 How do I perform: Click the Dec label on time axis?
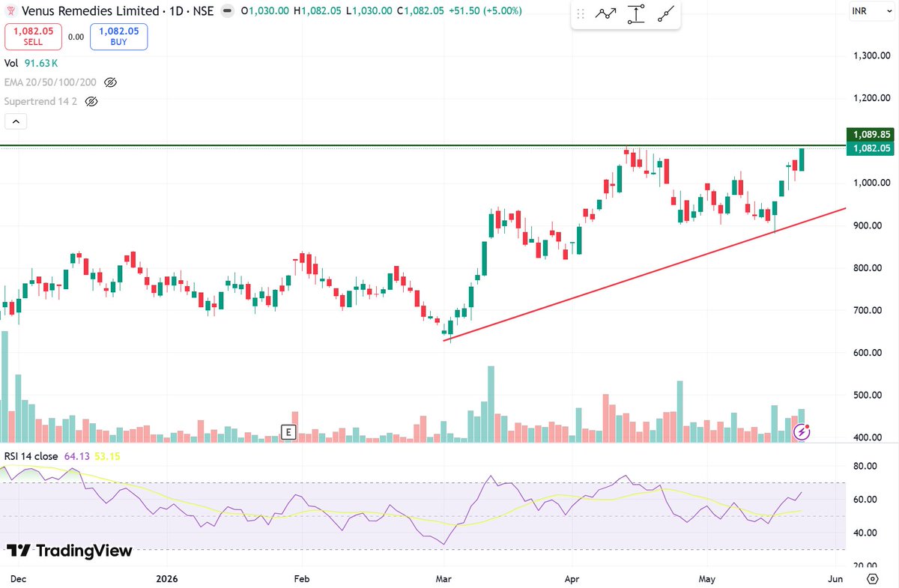coord(19,578)
